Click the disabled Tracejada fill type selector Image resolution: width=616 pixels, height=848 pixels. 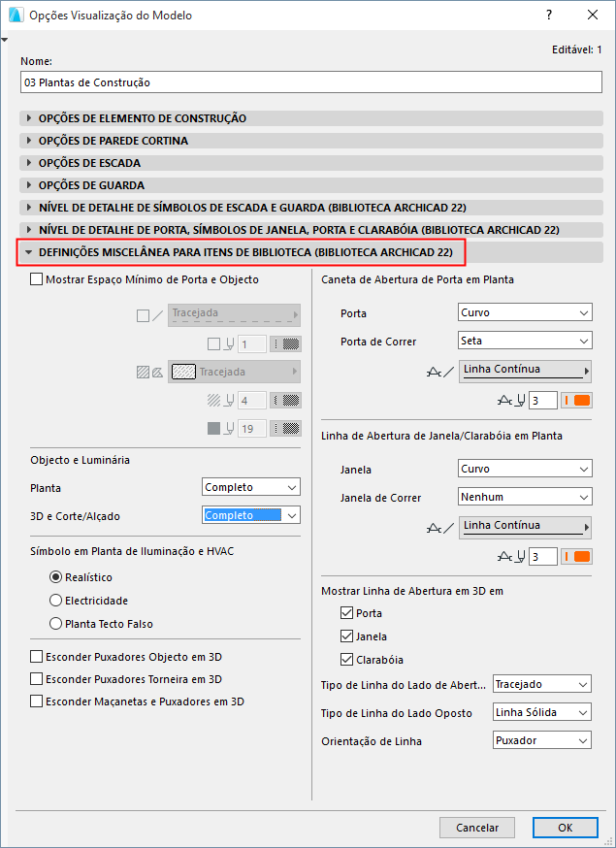click(234, 372)
